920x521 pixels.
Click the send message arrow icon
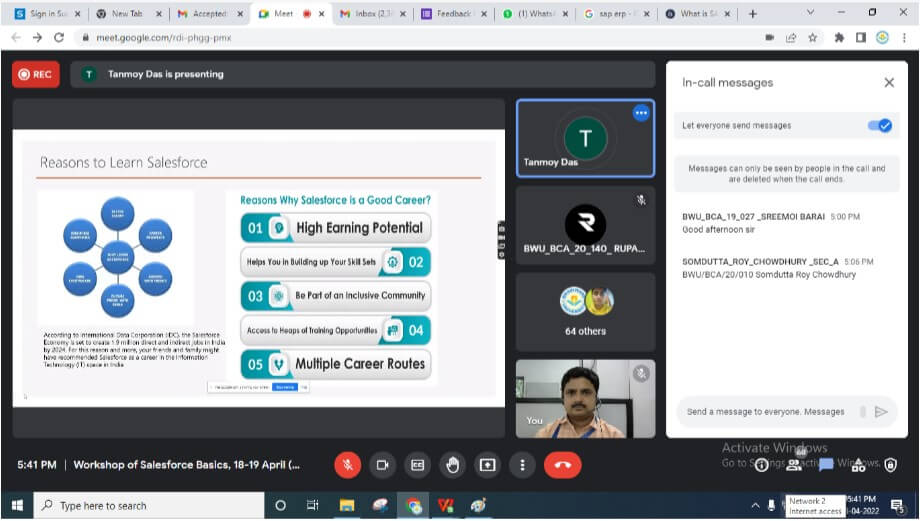[881, 411]
